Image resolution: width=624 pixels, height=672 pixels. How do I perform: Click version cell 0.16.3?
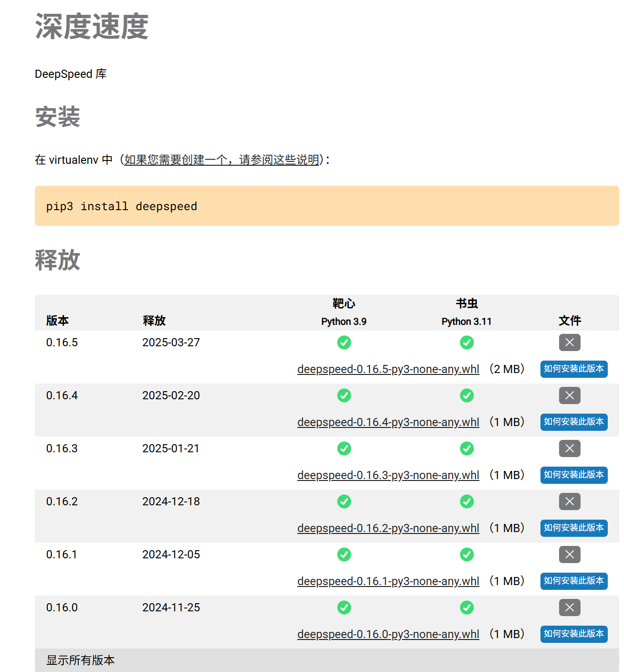62,448
